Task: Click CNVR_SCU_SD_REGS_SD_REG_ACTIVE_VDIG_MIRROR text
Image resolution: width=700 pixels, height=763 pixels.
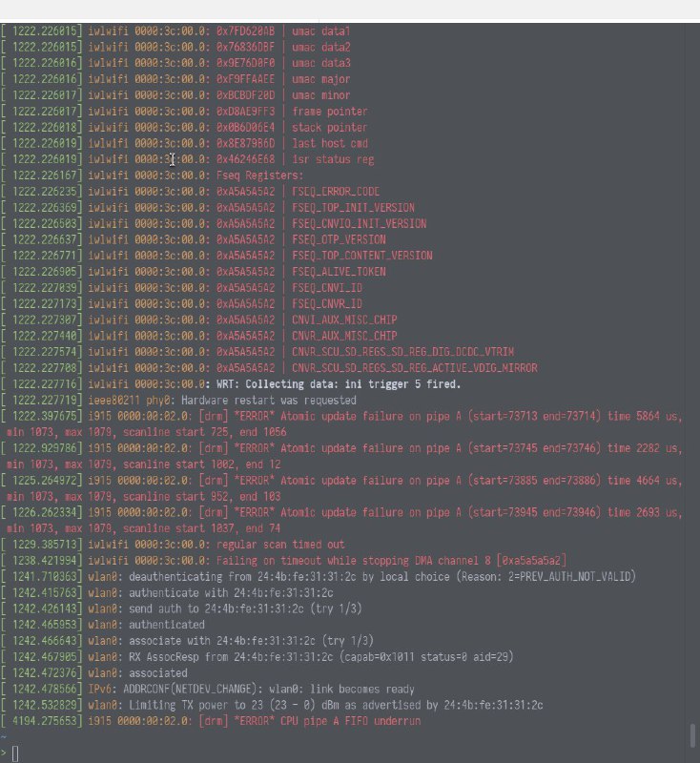Action: click(415, 368)
